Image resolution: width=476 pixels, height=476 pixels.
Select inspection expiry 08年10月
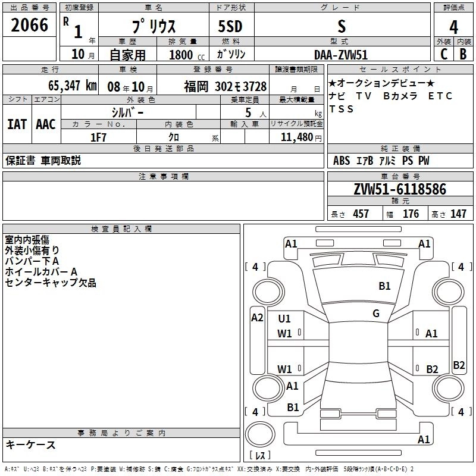(130, 87)
